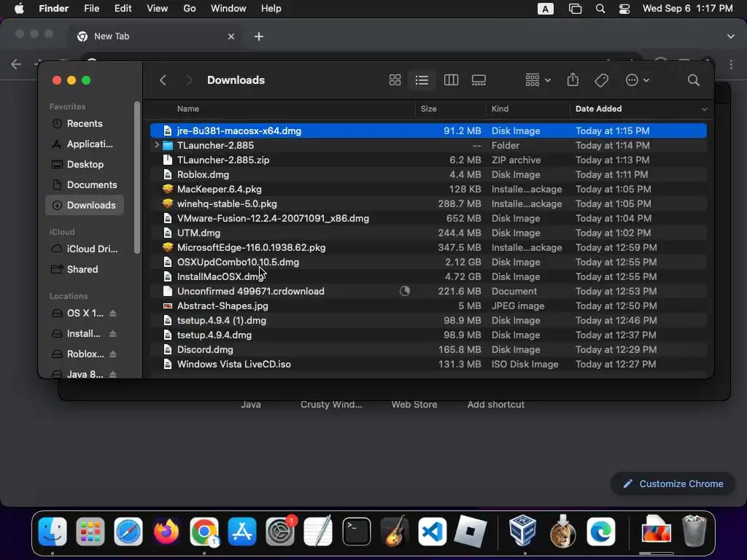The width and height of the screenshot is (747, 560).
Task: Open Applications in the Finder sidebar
Action: 84,144
